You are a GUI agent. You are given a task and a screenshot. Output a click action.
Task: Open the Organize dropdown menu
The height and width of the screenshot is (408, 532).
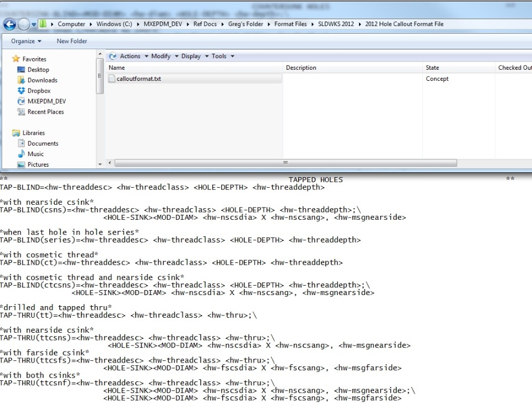[x=26, y=41]
